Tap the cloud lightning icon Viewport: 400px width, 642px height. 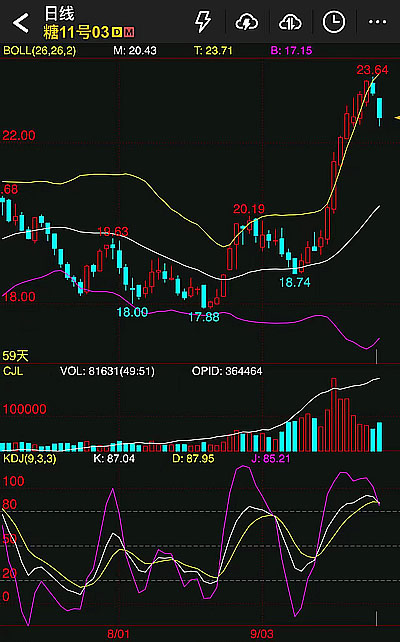coord(246,22)
